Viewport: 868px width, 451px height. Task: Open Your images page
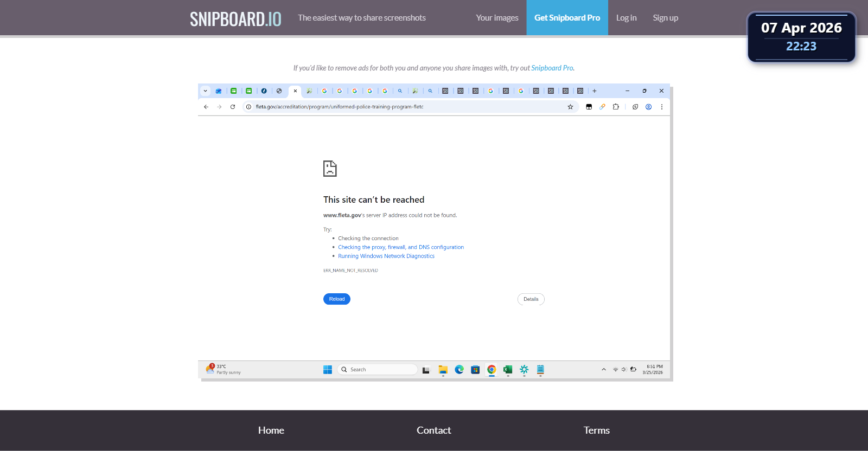[497, 18]
